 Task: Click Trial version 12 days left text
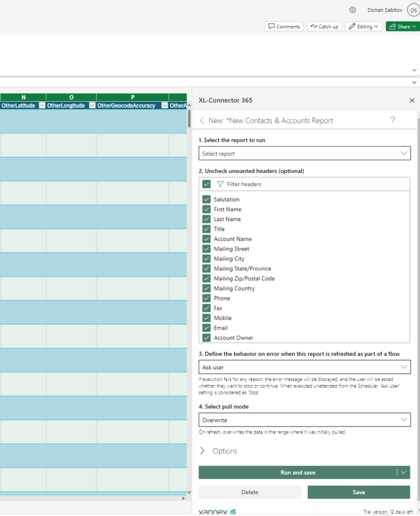pos(388,512)
